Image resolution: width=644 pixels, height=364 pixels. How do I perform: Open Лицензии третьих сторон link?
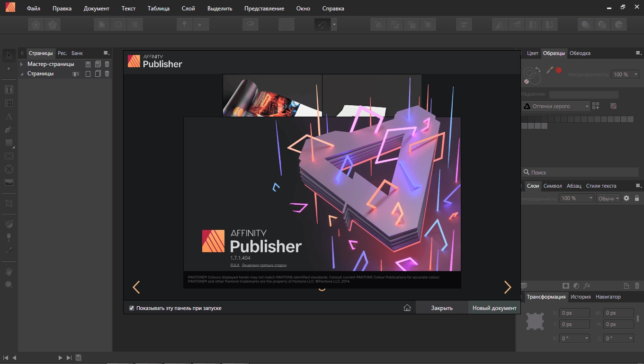pyautogui.click(x=264, y=265)
